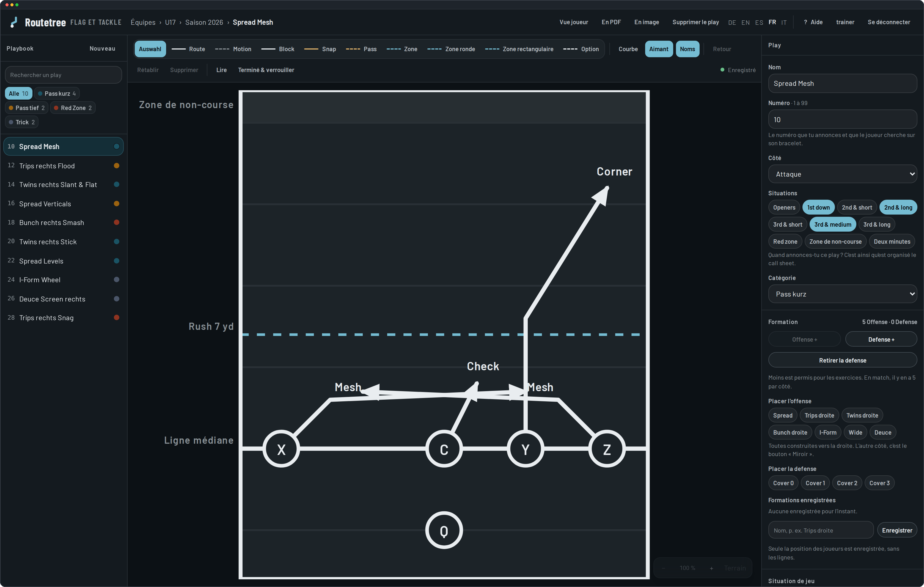Screen dimensions: 924x587
Task: Choose the Zone ronde tool
Action: coord(451,49)
